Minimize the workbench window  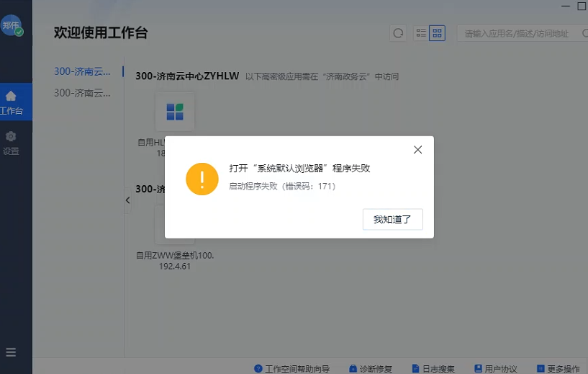pyautogui.click(x=566, y=6)
